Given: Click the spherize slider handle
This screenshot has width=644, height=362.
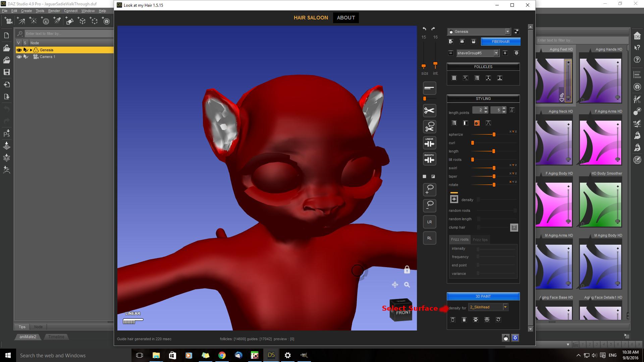Looking at the screenshot, I should (494, 134).
